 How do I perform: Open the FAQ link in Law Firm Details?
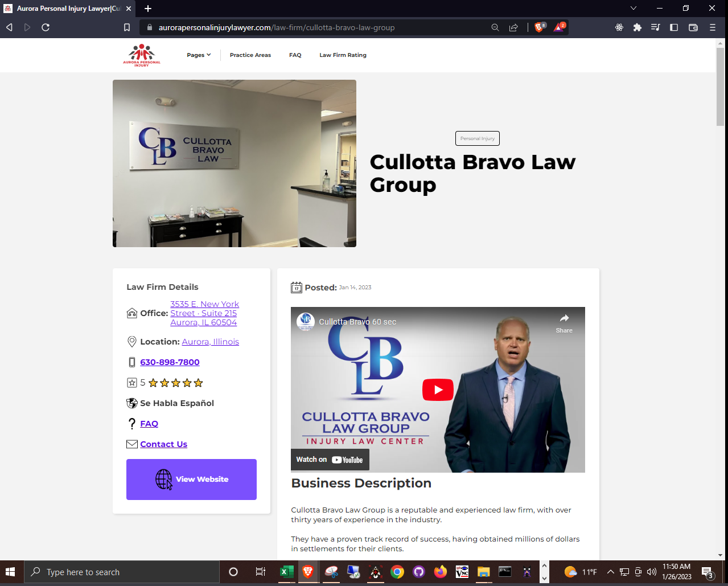149,424
